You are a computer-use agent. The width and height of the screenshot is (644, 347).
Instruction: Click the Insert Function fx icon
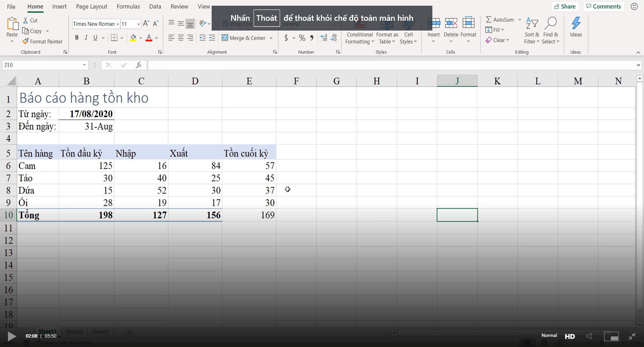pos(139,65)
